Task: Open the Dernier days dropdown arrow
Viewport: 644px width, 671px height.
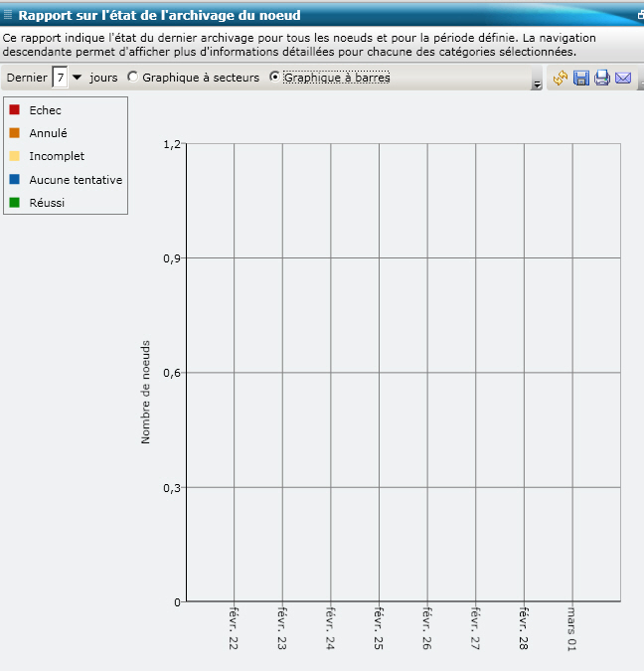Action: click(78, 78)
